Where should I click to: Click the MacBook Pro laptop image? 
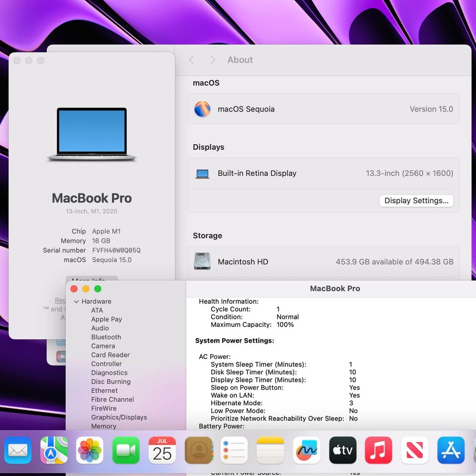click(92, 134)
